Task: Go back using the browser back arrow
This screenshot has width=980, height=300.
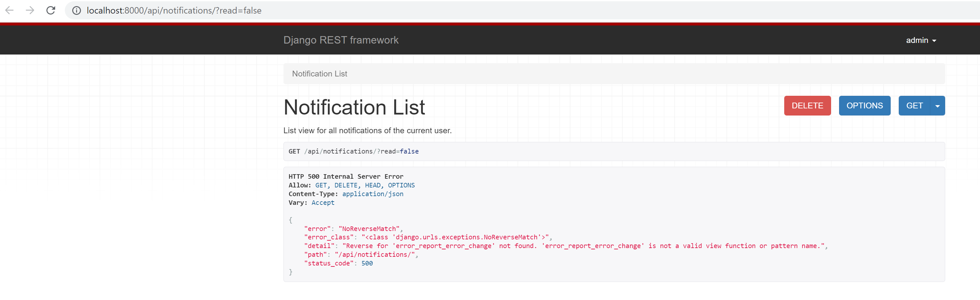Action: (9, 10)
